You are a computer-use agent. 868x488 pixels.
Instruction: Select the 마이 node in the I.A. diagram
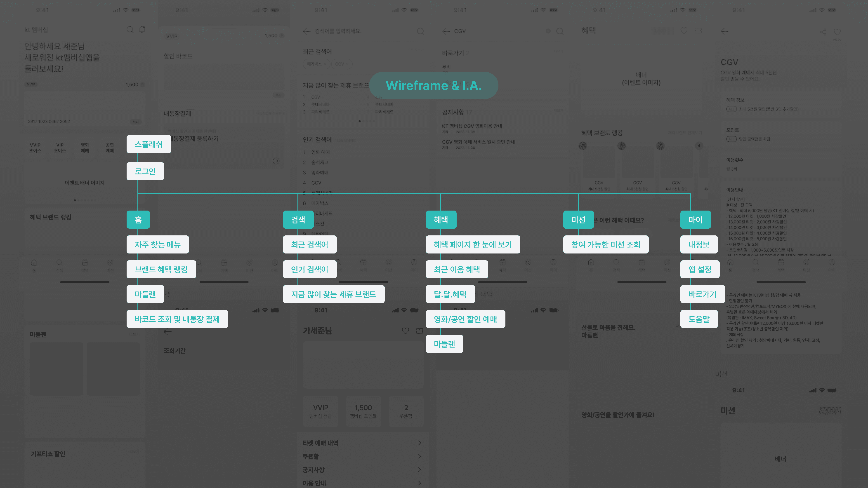[x=696, y=220]
